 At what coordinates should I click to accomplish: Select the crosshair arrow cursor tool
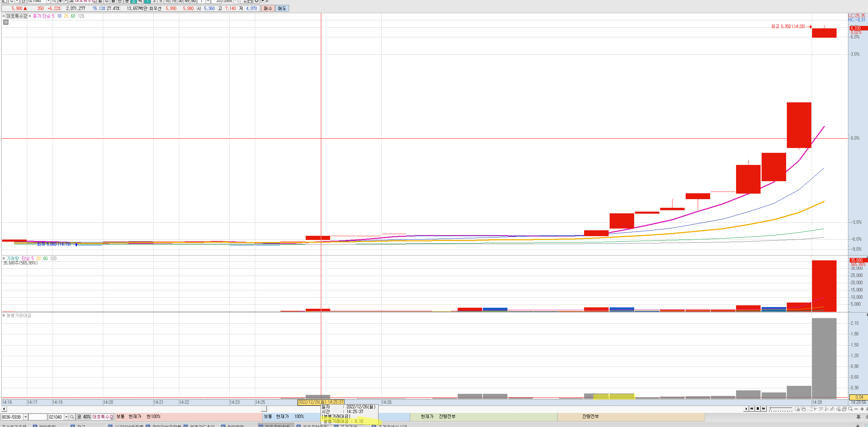[x=815, y=409]
